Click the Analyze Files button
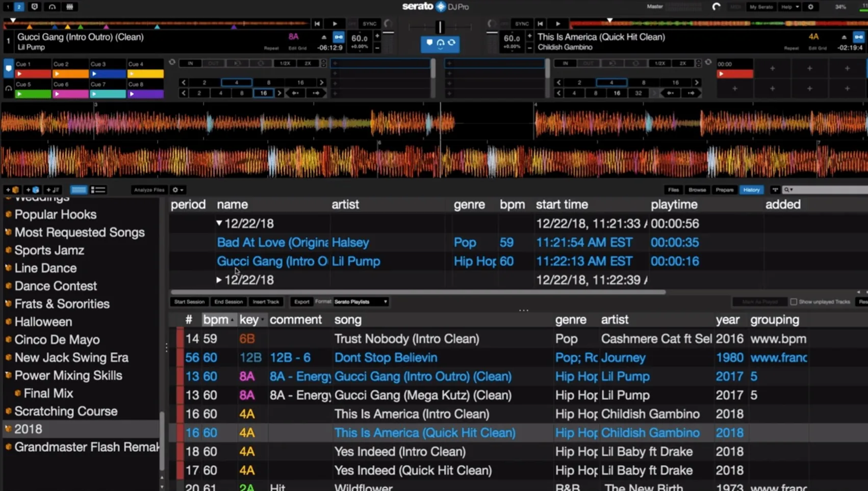The width and height of the screenshot is (868, 491). 149,190
